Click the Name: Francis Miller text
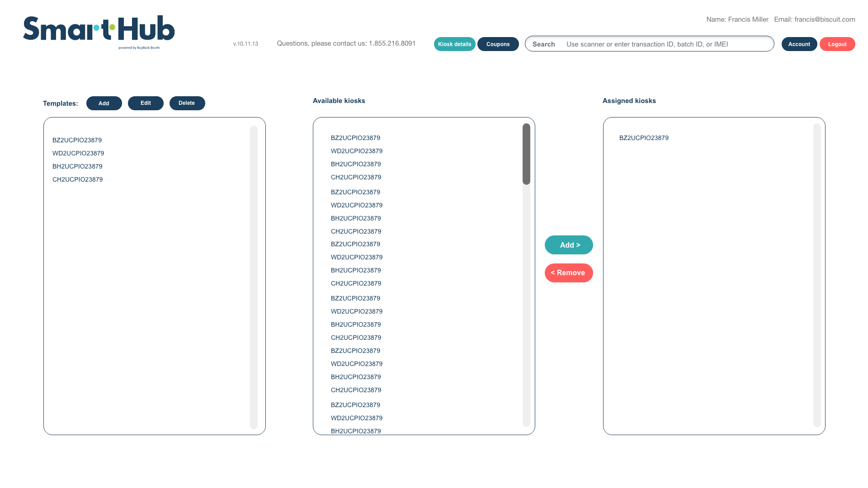 point(737,19)
